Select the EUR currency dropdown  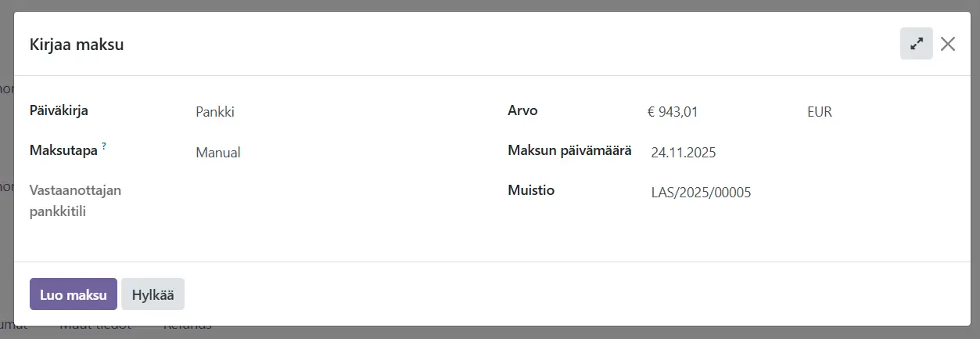coord(868,112)
